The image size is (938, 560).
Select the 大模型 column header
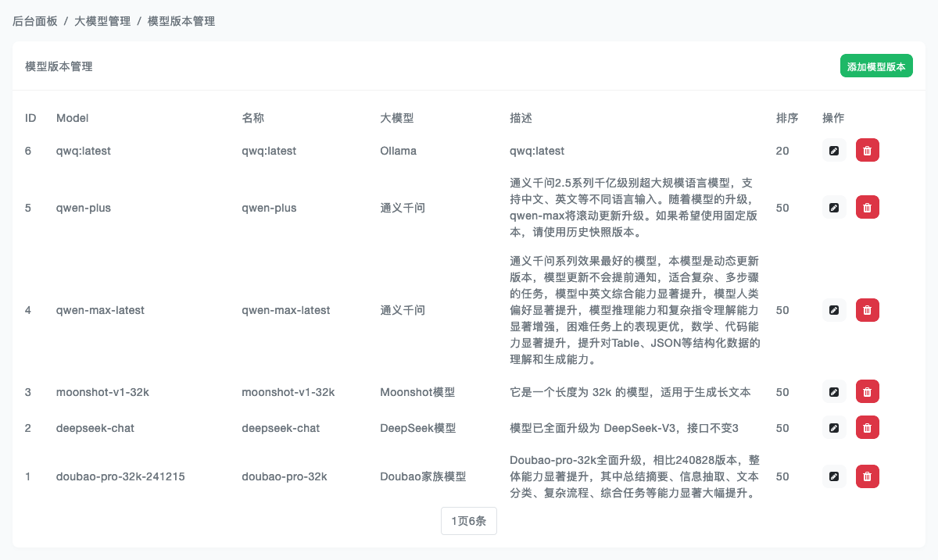click(396, 118)
